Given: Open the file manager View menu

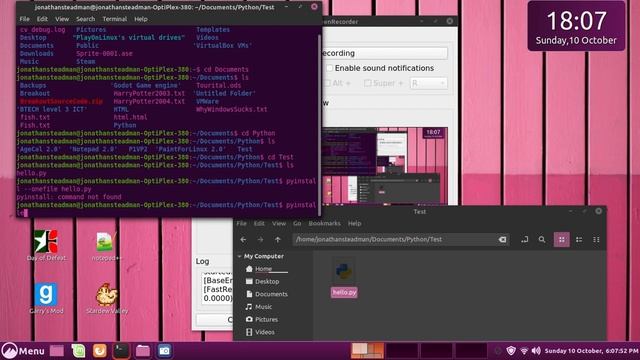Looking at the screenshot, I should [x=279, y=224].
